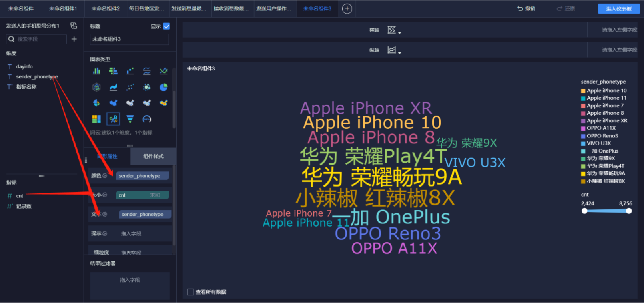Viewport: 644px width, 303px height.
Task: Click the 横轴 drop area placeholder 请拖入左侧字段
Action: 619,30
